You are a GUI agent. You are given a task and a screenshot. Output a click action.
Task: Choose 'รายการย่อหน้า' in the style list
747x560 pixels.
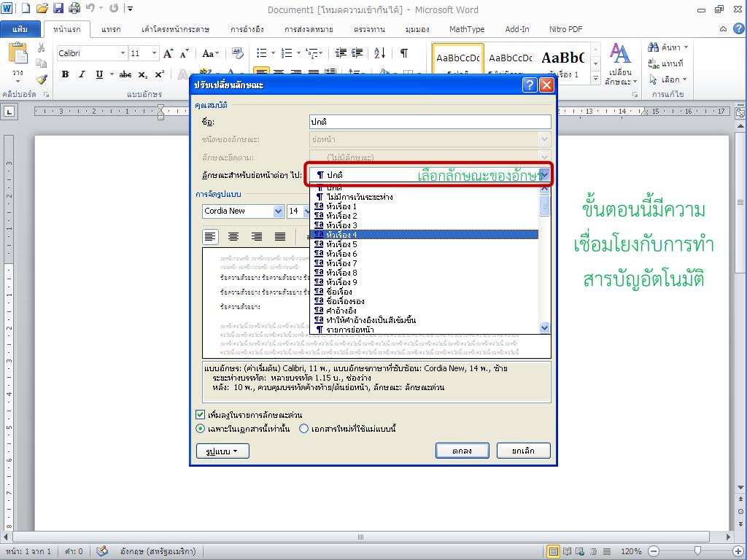point(424,330)
